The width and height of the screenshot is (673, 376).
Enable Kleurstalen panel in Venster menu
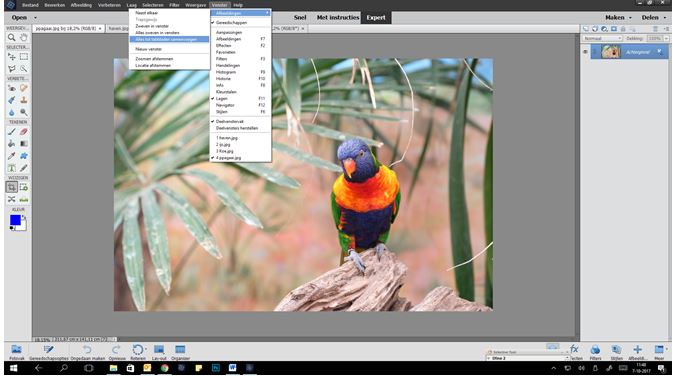pos(240,92)
